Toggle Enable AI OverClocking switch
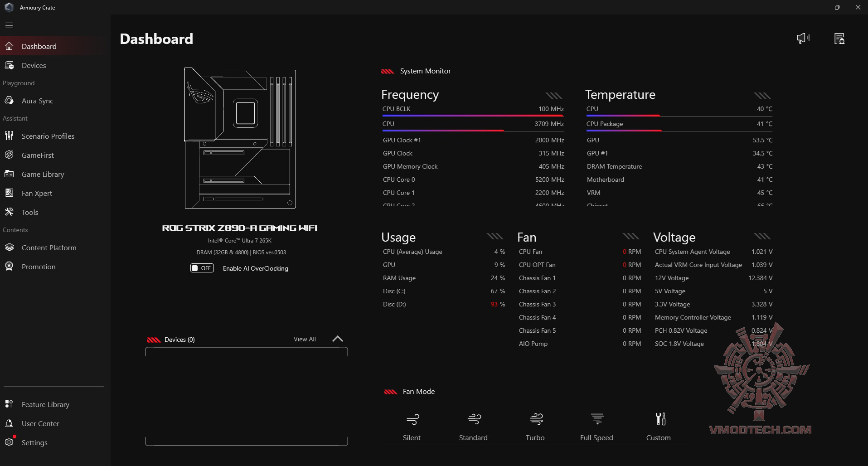 [x=202, y=268]
